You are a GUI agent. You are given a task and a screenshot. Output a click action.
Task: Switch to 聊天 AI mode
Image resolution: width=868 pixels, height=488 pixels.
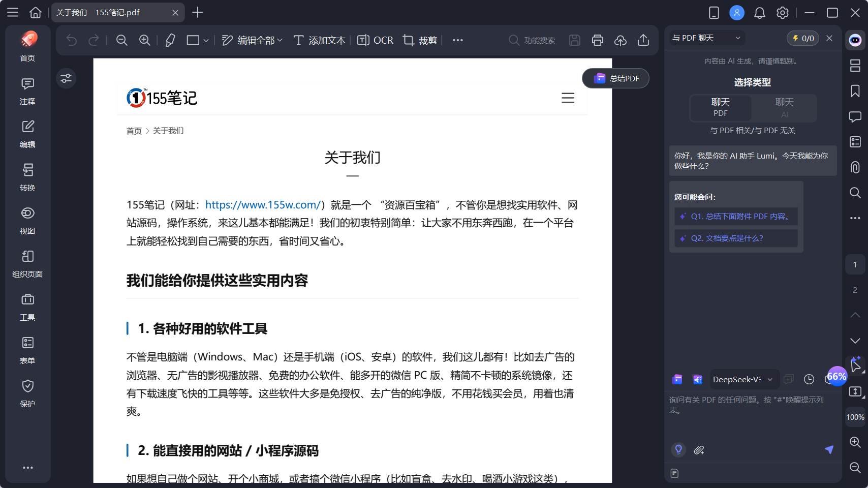pyautogui.click(x=784, y=107)
